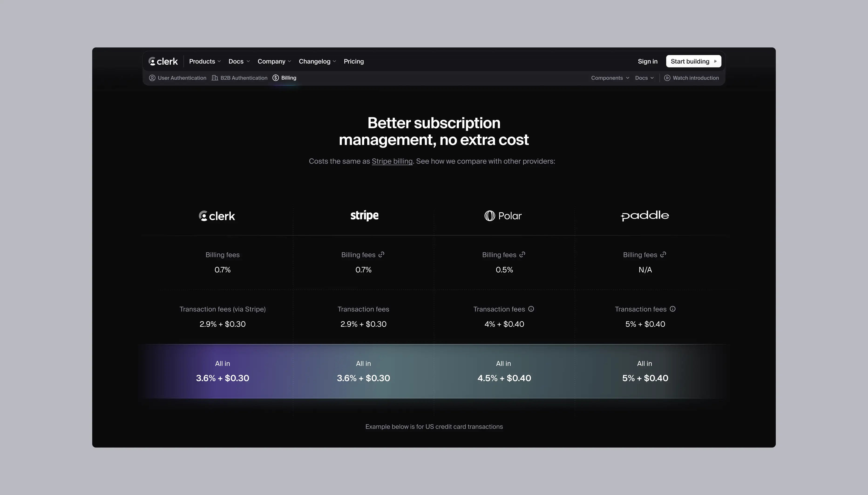Open the Paddle Billing fees link icon
Viewport: 868px width, 495px height.
pyautogui.click(x=663, y=255)
